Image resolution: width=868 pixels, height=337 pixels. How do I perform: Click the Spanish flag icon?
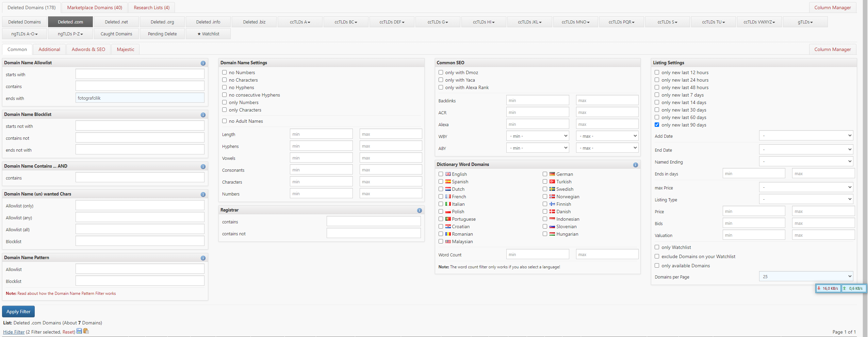tap(448, 182)
